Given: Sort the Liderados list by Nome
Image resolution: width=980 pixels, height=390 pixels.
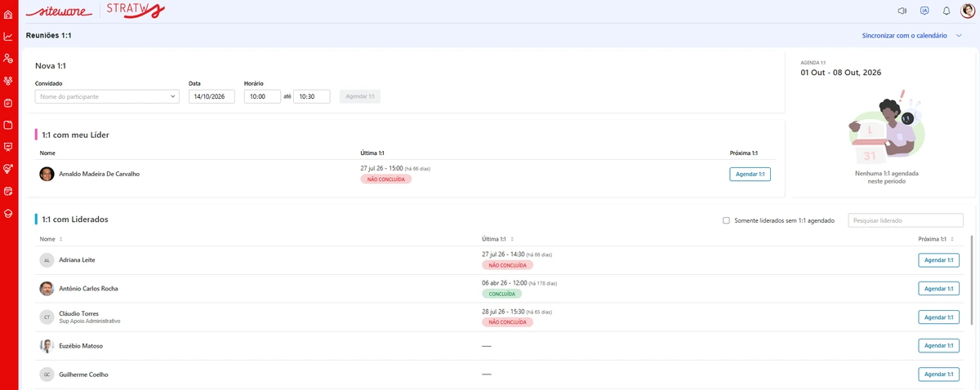Looking at the screenshot, I should pyautogui.click(x=51, y=239).
